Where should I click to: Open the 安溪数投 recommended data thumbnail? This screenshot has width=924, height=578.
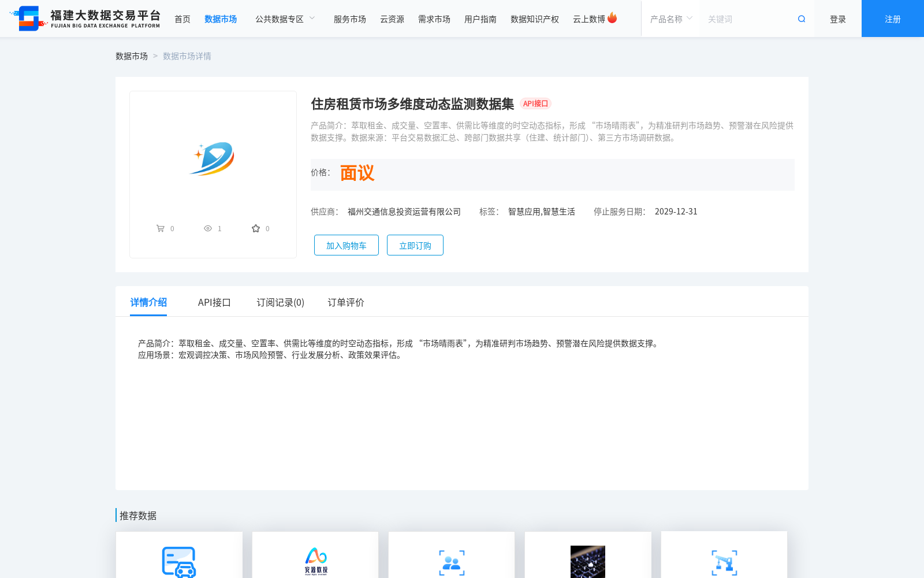coord(315,562)
